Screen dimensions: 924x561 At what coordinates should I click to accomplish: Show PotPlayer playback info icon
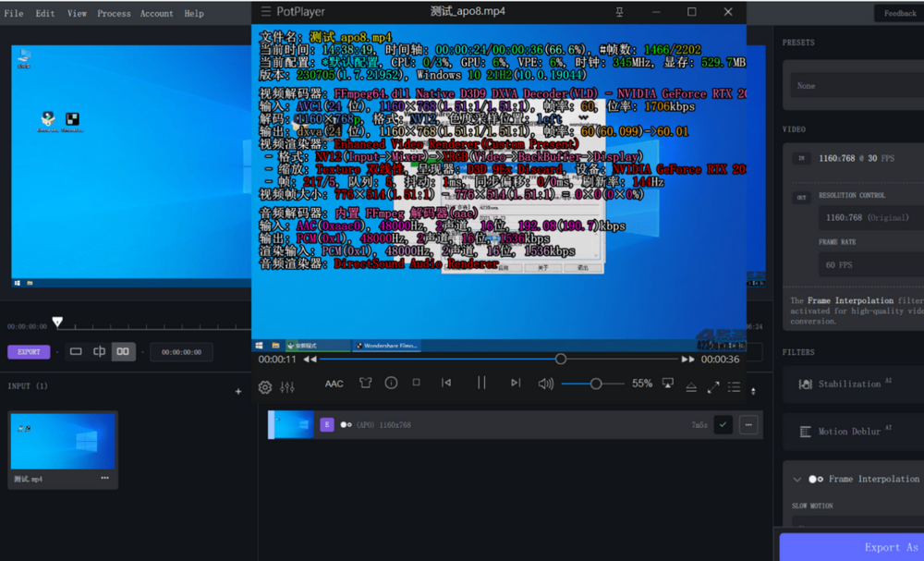point(391,383)
